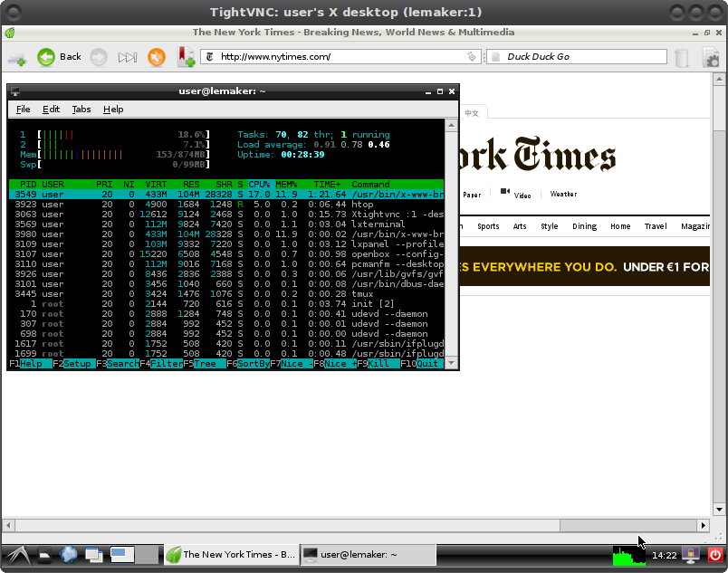
Task: Click browser vertical scrollbar down arrow
Action: [719, 510]
